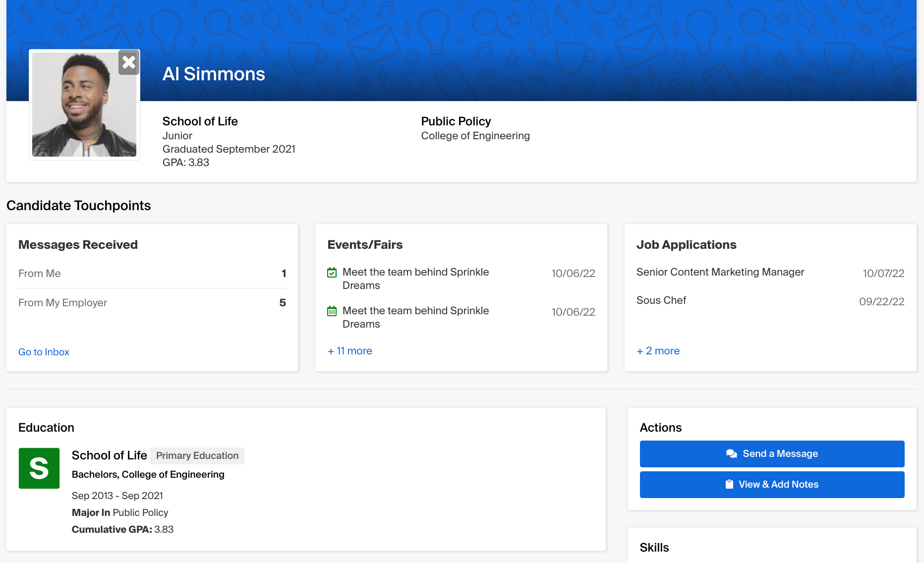Open the Sous Chef job application
The width and height of the screenshot is (924, 563).
(661, 300)
